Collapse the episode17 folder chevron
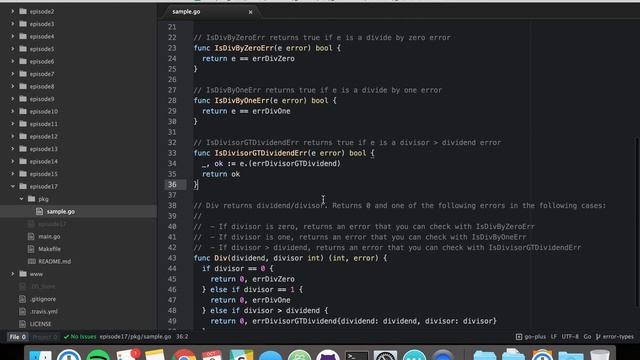 13,187
